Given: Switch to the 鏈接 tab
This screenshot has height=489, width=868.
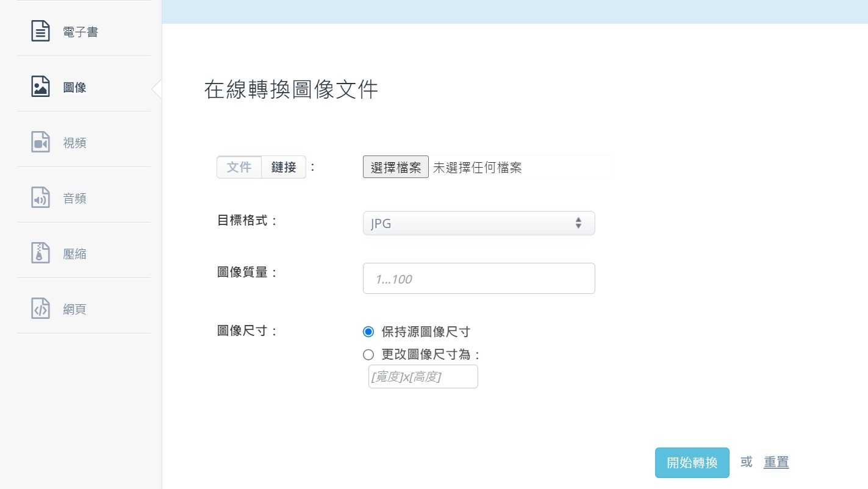Looking at the screenshot, I should point(284,167).
